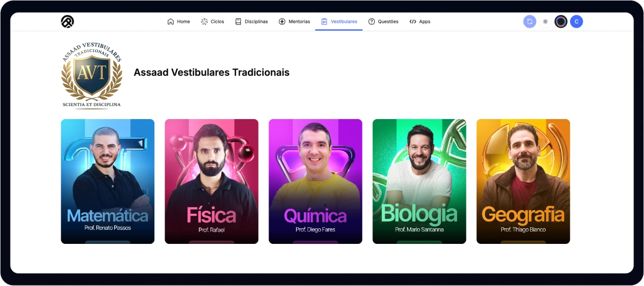Click the upward arrow Mentorias icon
The height and width of the screenshot is (286, 644).
point(282,22)
